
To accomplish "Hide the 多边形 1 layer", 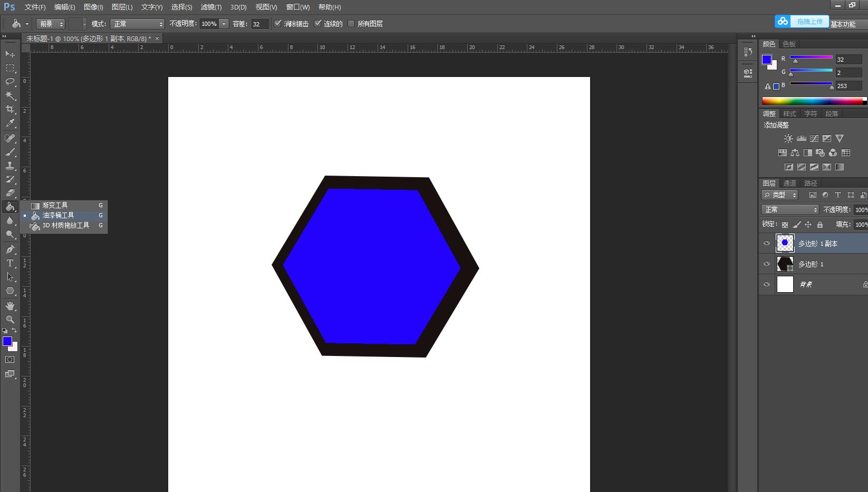I will (x=767, y=264).
